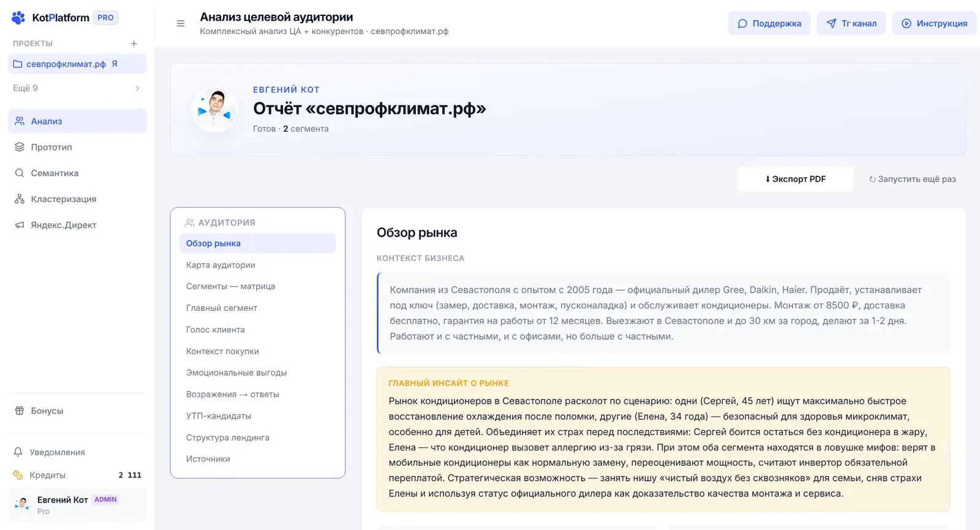Open the Источники section
This screenshot has width=980, height=530.
pyautogui.click(x=257, y=459)
